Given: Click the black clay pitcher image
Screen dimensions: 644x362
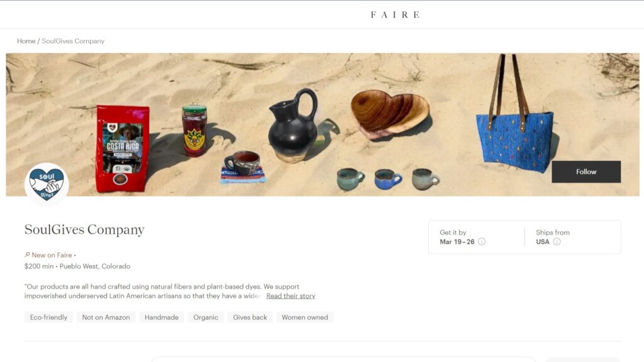Looking at the screenshot, I should point(293,125).
